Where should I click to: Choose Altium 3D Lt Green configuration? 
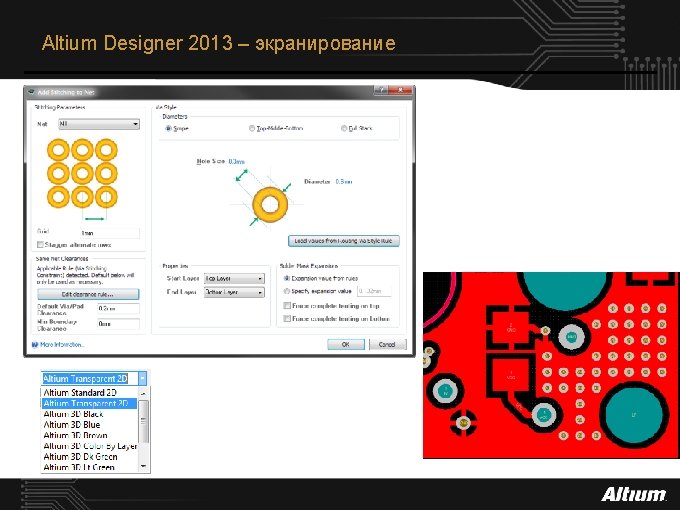pos(89,467)
